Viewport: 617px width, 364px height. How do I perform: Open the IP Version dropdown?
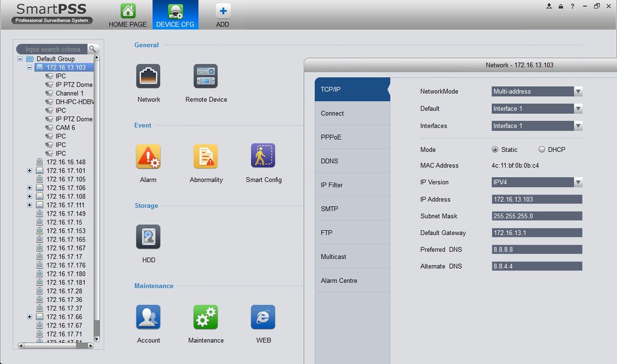tap(537, 182)
